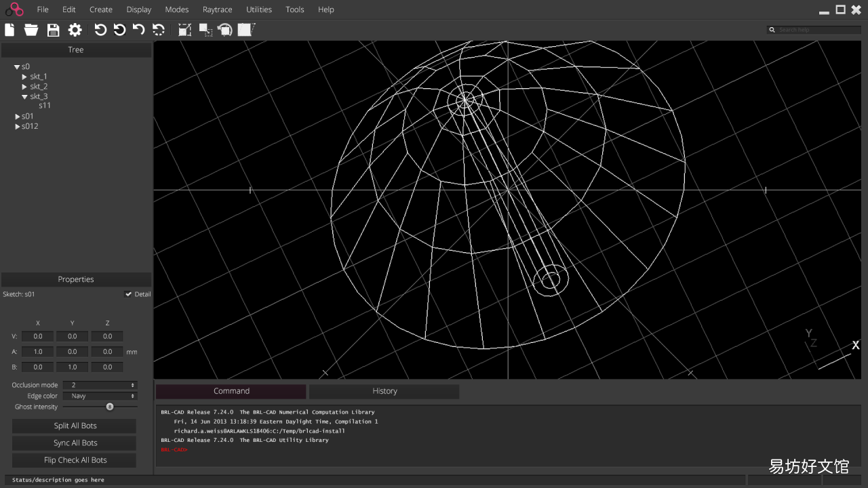
Task: Click the V row Y value field
Action: click(73, 336)
